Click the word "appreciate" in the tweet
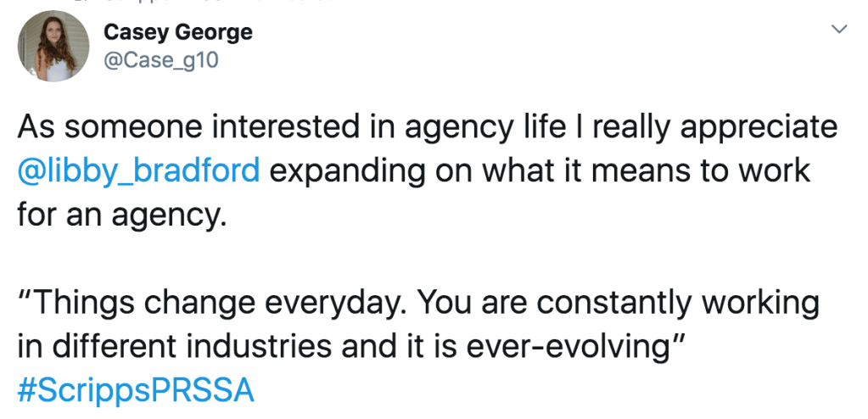The height and width of the screenshot is (419, 868). click(x=759, y=127)
